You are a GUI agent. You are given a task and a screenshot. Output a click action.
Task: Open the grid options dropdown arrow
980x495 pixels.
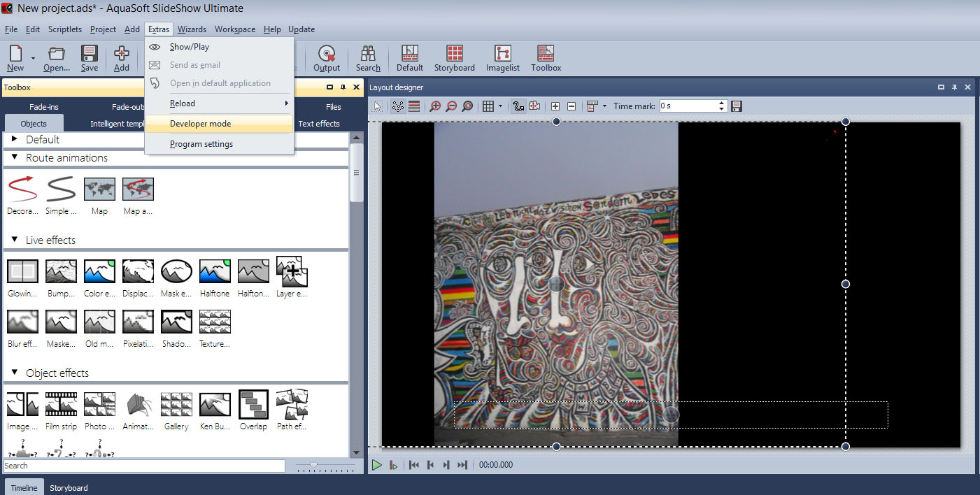501,106
